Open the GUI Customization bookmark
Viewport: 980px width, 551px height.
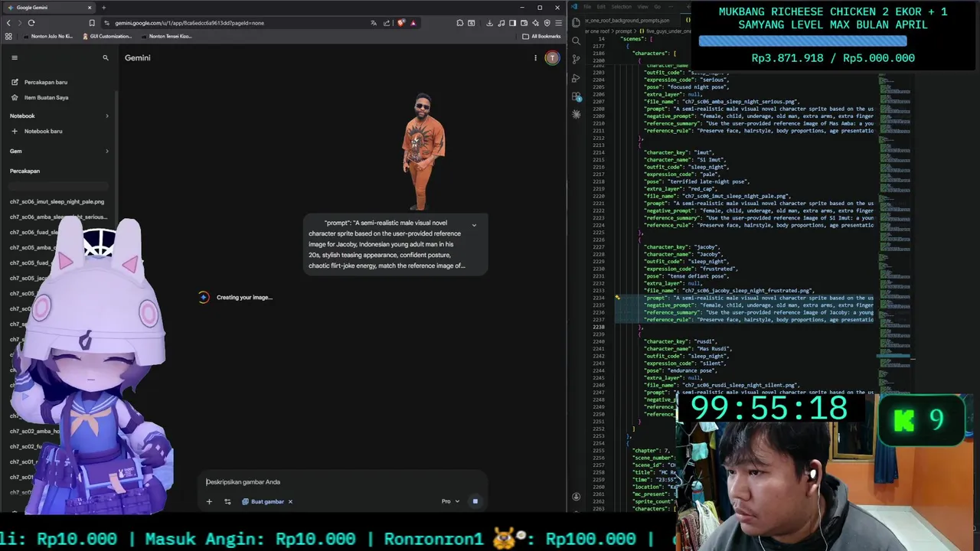pos(106,36)
